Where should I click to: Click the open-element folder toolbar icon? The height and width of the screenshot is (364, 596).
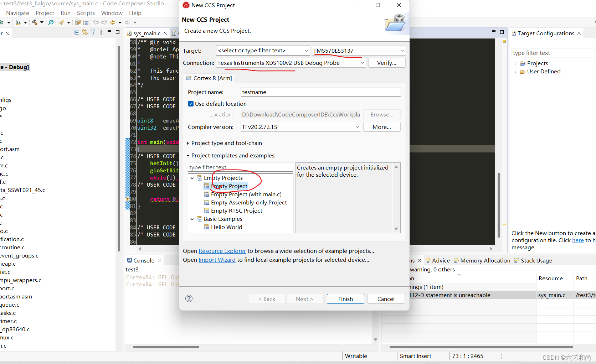[18, 22]
